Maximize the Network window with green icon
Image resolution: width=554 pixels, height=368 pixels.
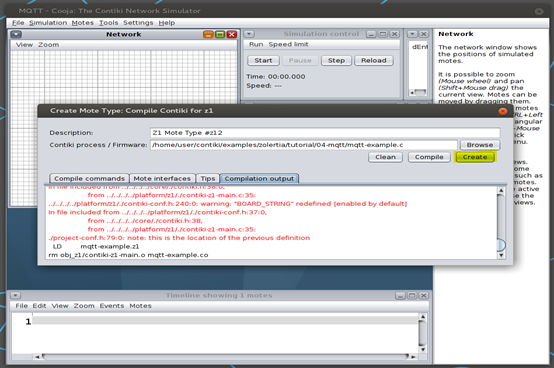[220, 34]
